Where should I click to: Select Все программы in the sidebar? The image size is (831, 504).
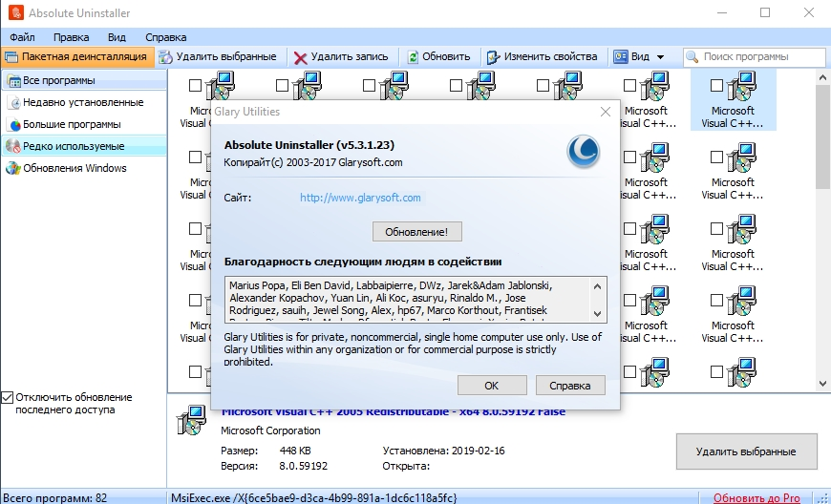click(84, 80)
